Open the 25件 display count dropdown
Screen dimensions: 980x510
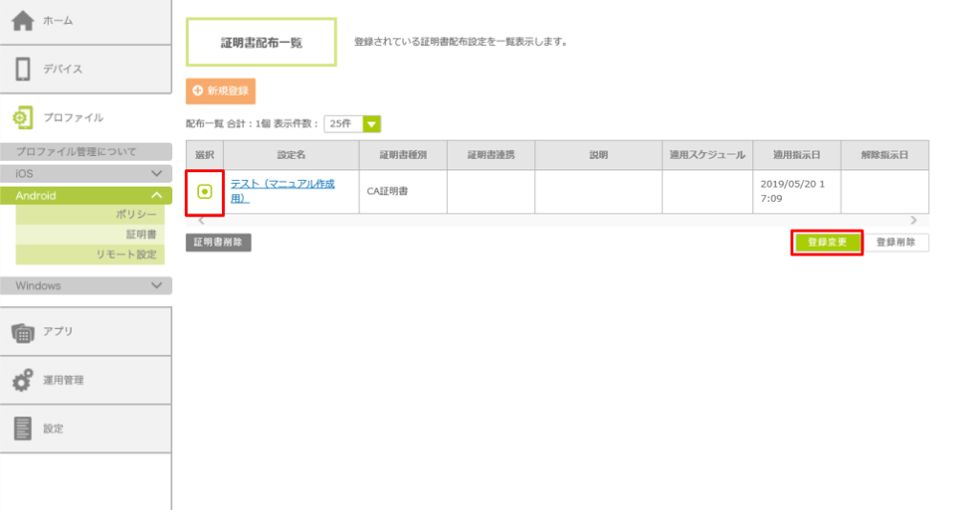click(352, 123)
